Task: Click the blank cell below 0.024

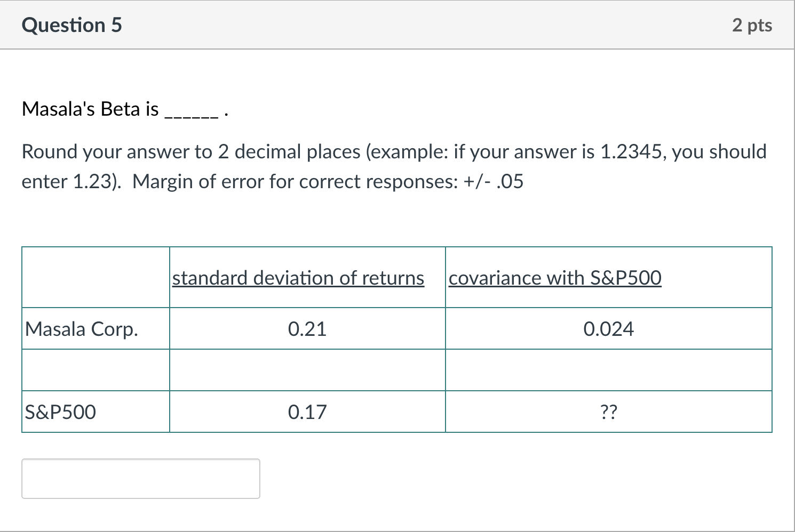Action: 609,370
